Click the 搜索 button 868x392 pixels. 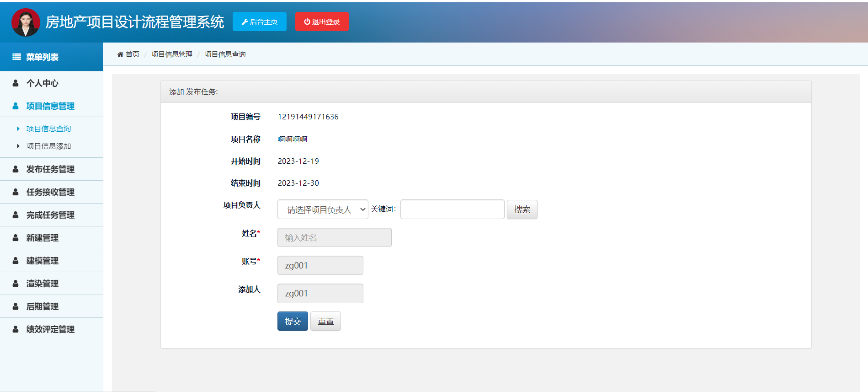(522, 209)
